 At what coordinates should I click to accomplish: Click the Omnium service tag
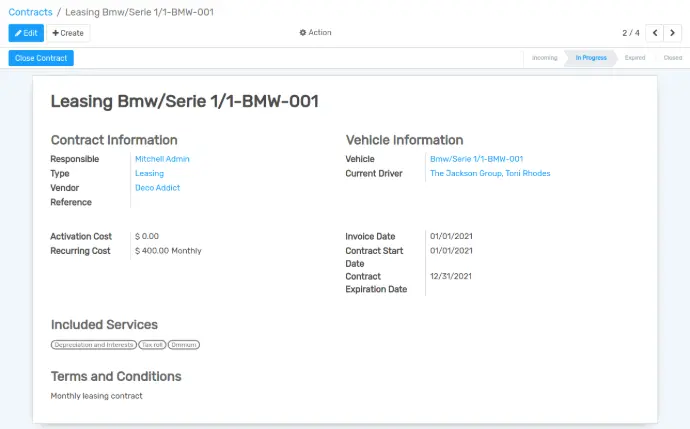tap(184, 345)
